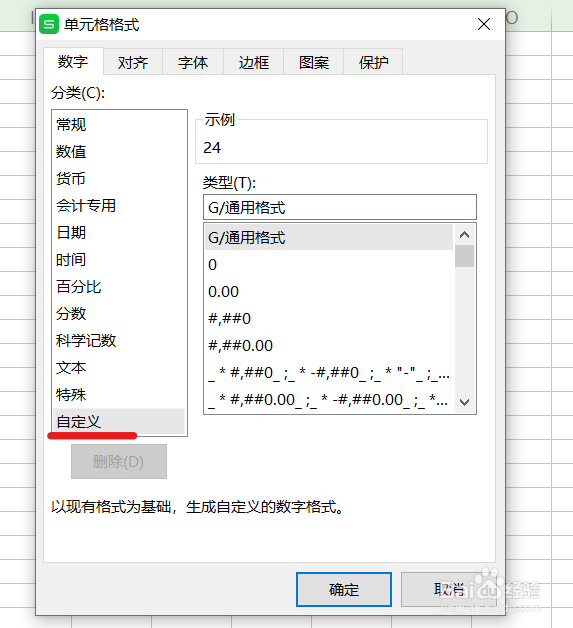Viewport: 573px width, 628px height.
Task: Select G/通用格式 in the type list
Action: 329,238
